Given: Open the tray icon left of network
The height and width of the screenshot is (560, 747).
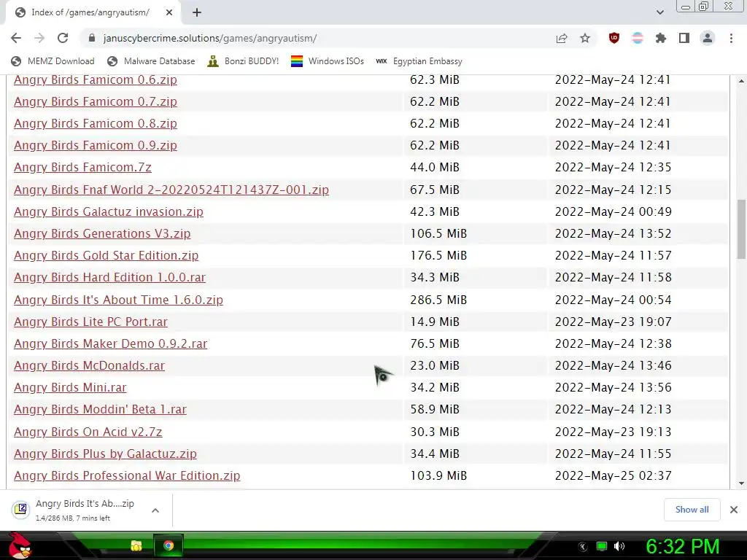Looking at the screenshot, I should pyautogui.click(x=583, y=547).
